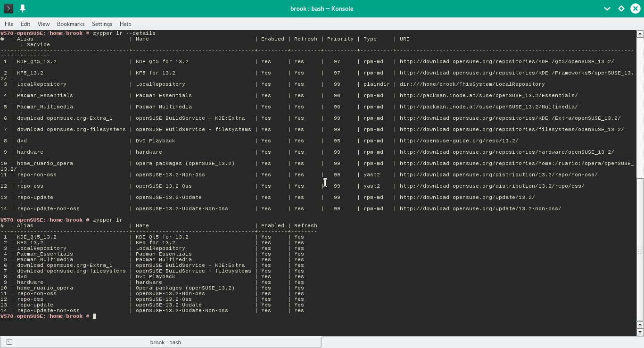The image size is (644, 348).
Task: Select the 'brook : bash' tab
Action: 161,342
